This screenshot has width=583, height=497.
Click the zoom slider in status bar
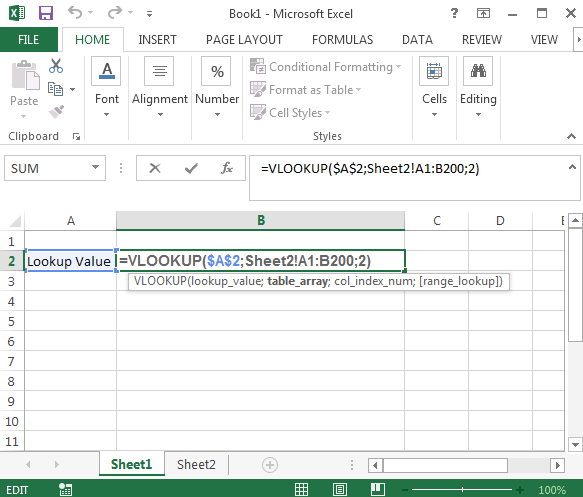463,490
